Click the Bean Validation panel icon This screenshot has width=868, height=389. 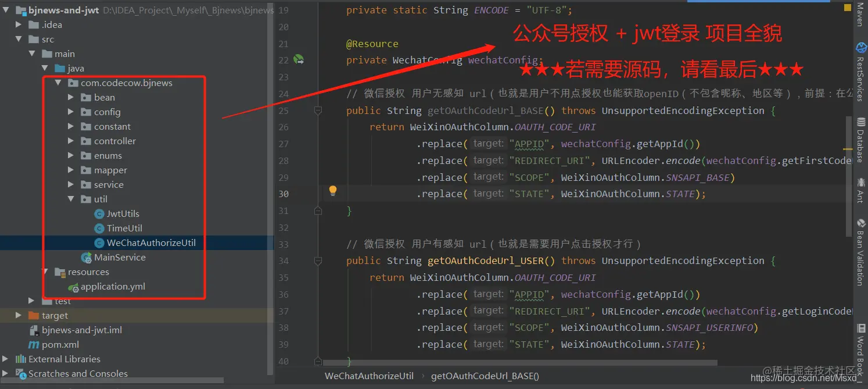click(860, 223)
